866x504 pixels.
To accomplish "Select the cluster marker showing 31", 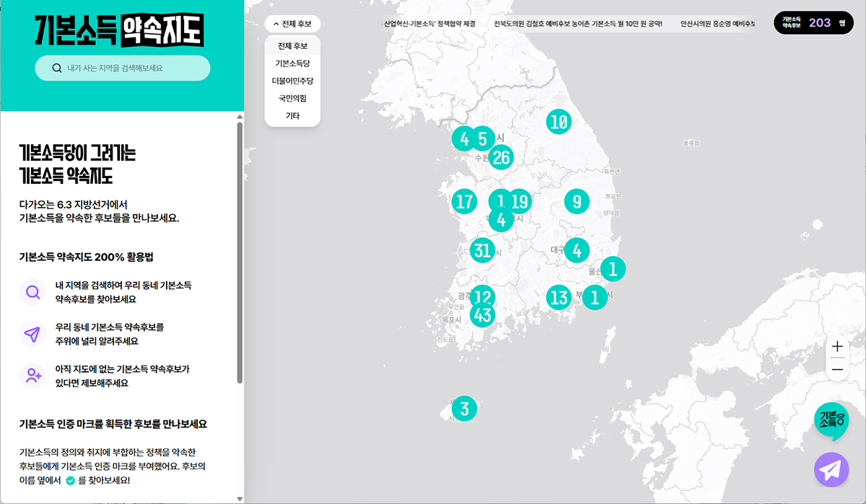I will point(483,250).
